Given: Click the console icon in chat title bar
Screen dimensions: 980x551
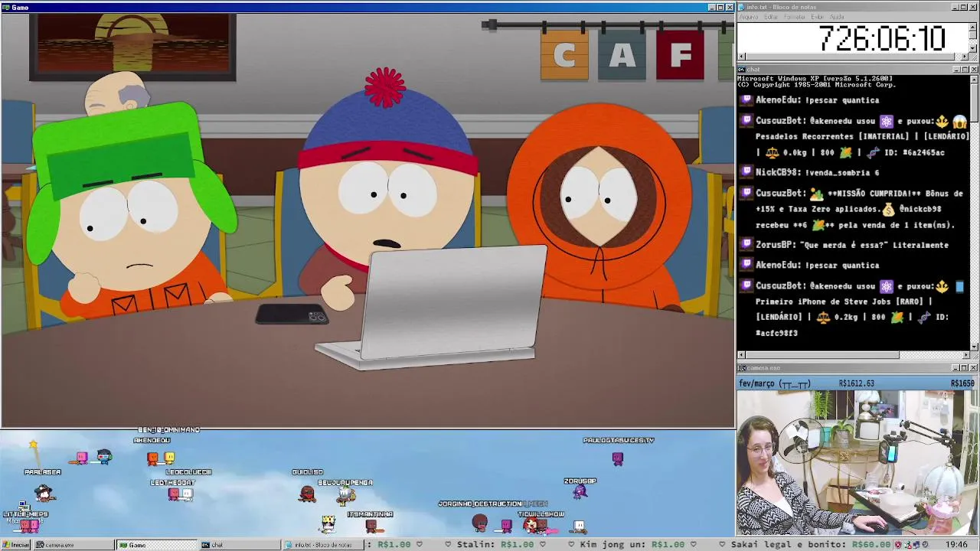Looking at the screenshot, I should [742, 70].
